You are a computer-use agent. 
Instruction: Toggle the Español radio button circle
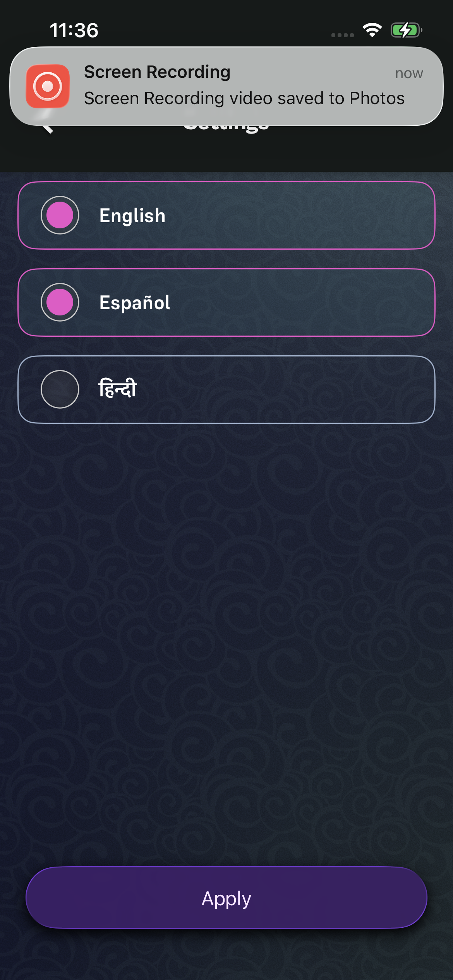pyautogui.click(x=60, y=302)
